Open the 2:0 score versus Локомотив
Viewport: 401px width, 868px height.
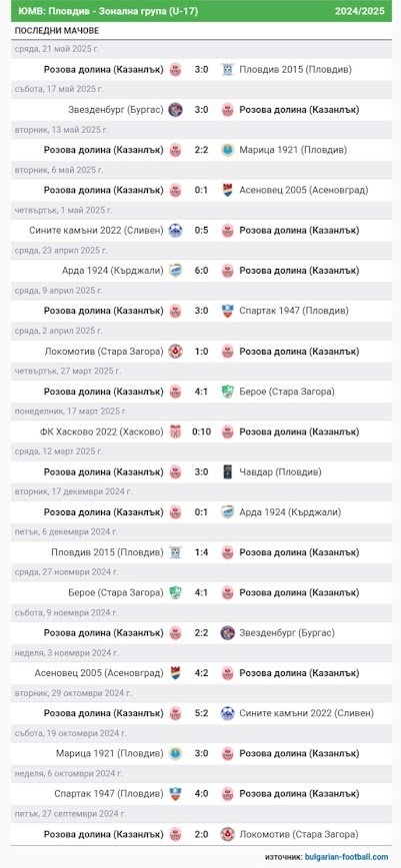point(201,834)
